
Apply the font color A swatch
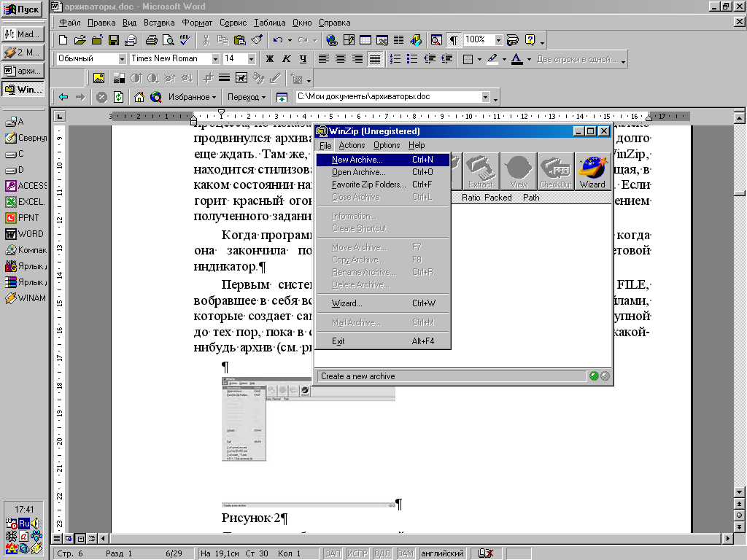(x=517, y=59)
